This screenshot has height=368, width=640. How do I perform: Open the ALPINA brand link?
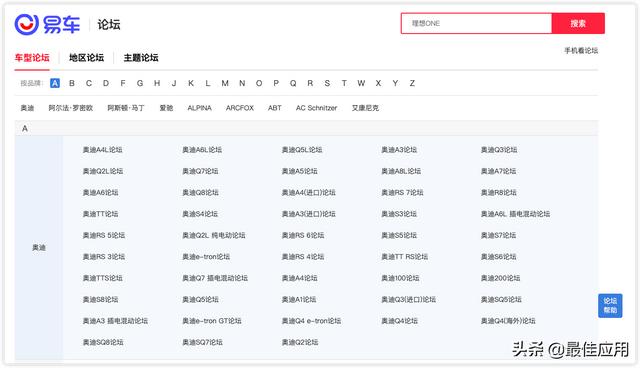(x=199, y=108)
